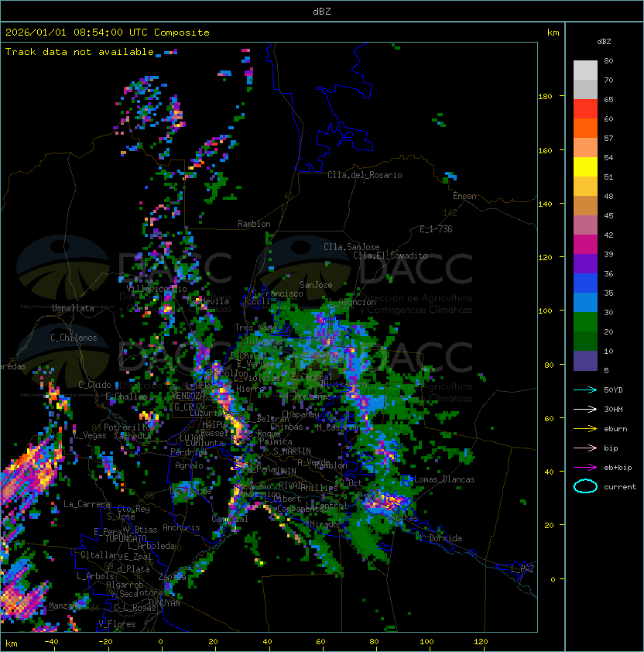
Task: Click the cyan 'current' ellipse icon
Action: [585, 486]
